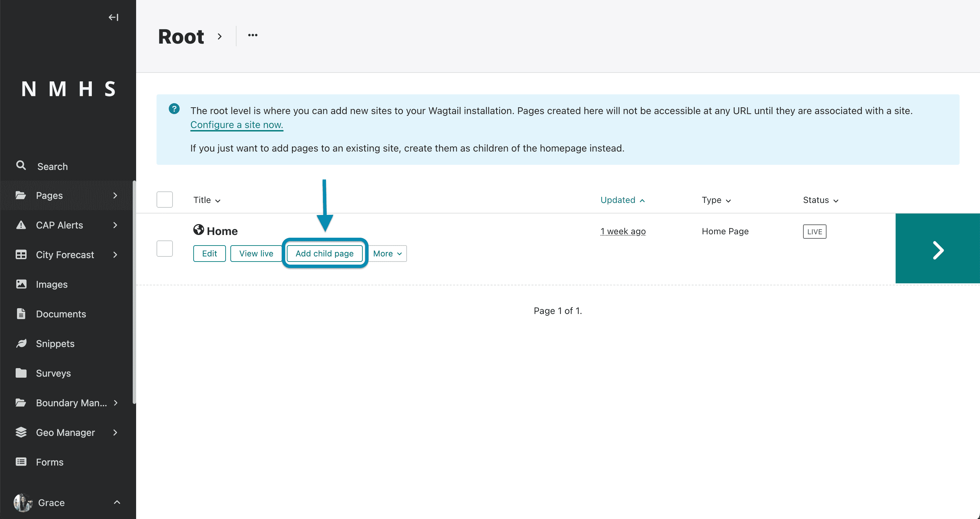The image size is (980, 519).
Task: Click the Boundary Manager folder icon
Action: [21, 403]
